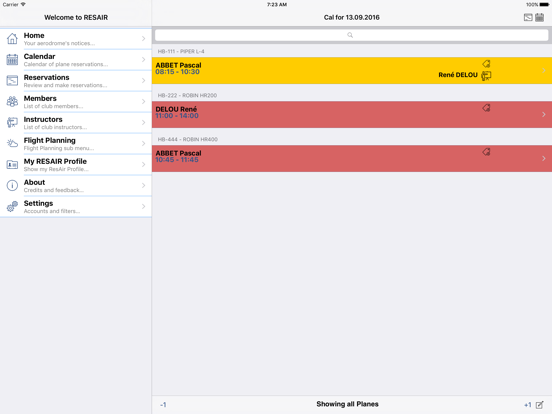Click Welcome to RESAIR title

(76, 17)
